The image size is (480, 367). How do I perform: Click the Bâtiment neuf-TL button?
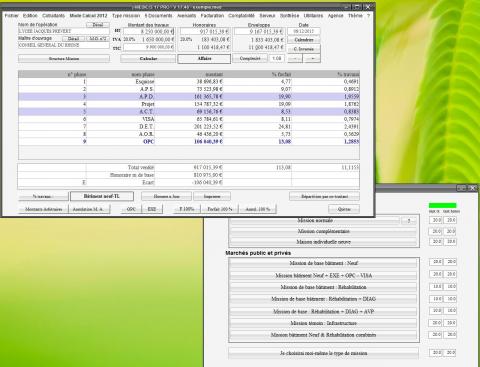pos(102,196)
